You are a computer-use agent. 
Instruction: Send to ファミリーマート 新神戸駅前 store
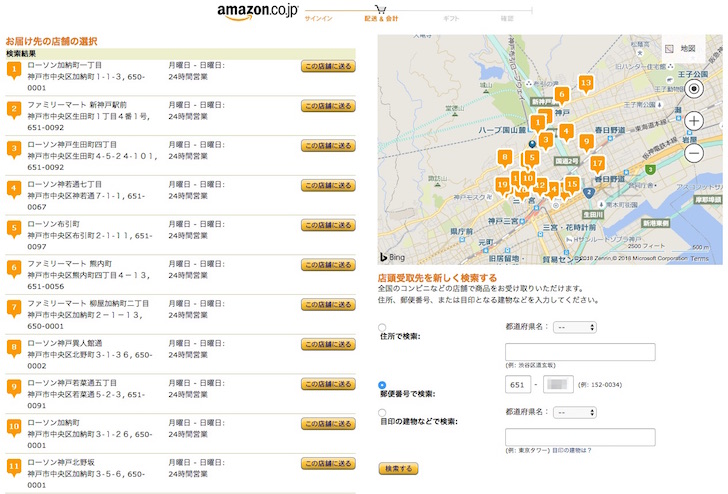(328, 106)
